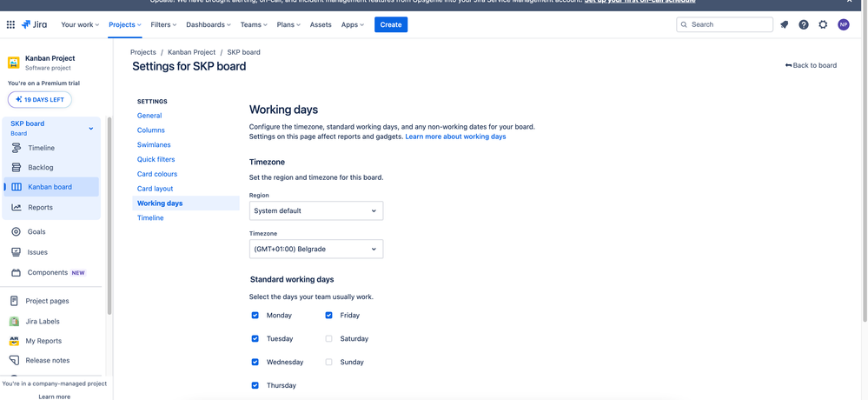Open Card colours settings
Viewport: 868px width, 400px height.
coord(157,174)
